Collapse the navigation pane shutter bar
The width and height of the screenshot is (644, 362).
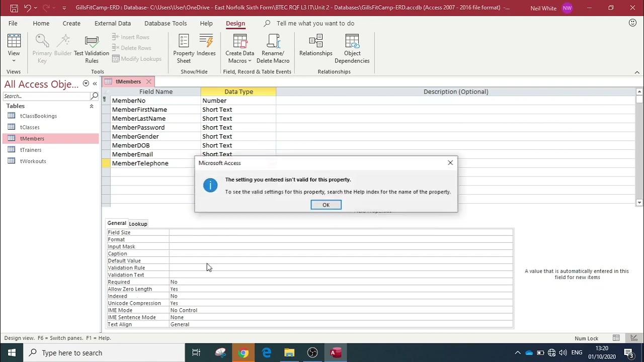pos(95,83)
